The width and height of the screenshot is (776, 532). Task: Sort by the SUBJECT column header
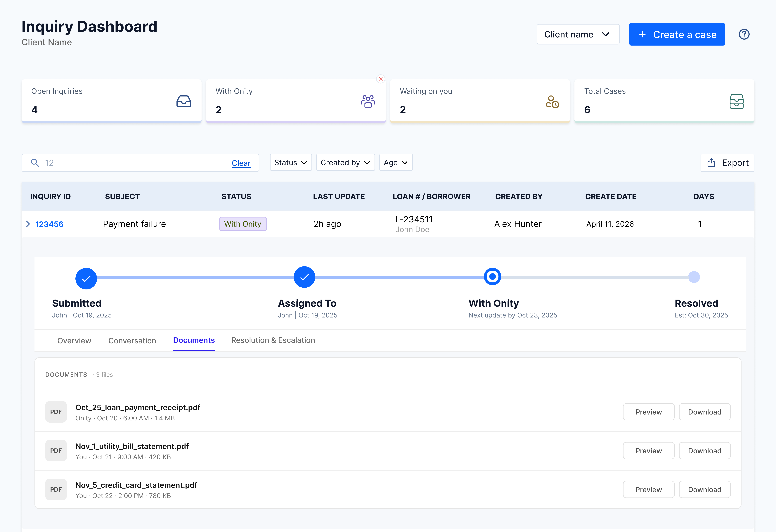pos(123,196)
